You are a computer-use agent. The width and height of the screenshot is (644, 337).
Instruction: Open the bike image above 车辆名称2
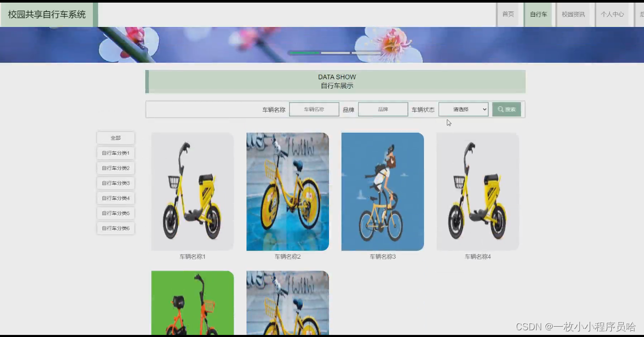click(x=287, y=192)
